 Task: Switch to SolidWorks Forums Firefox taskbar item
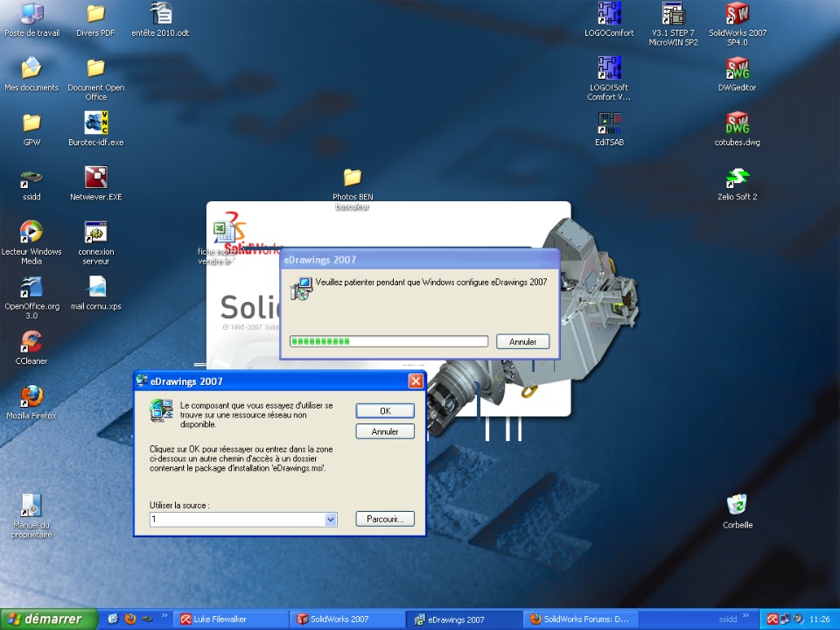click(580, 619)
